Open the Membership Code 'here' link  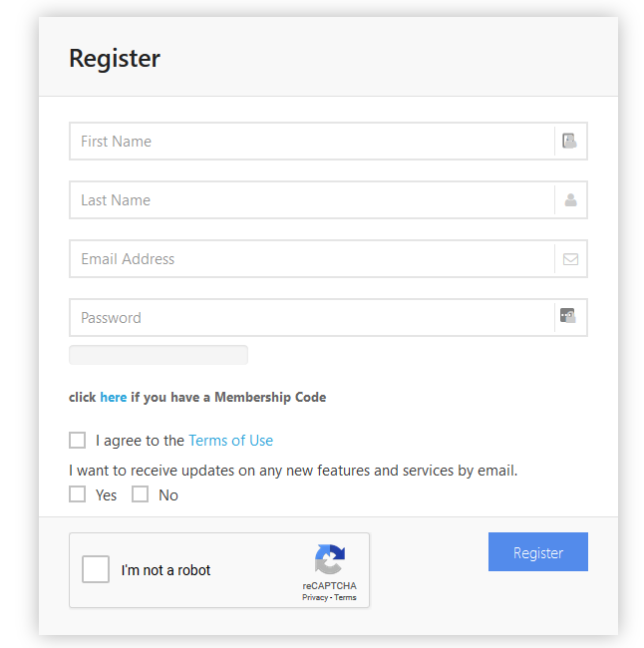tap(114, 397)
